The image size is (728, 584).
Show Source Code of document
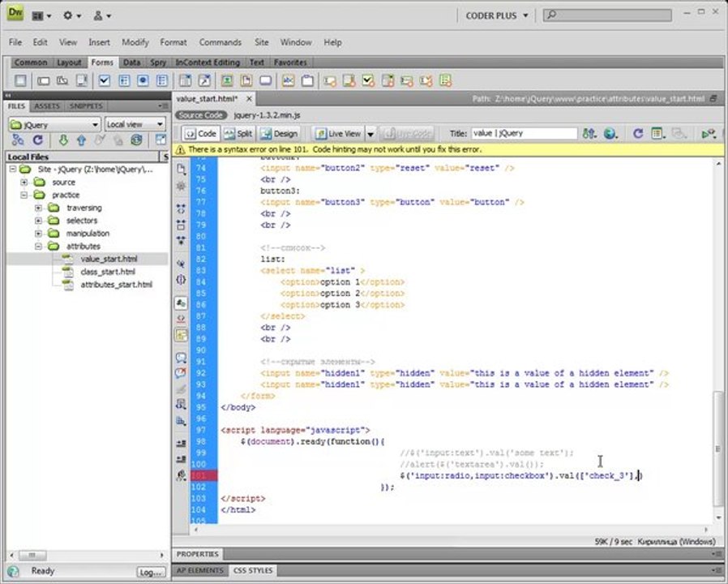click(x=201, y=115)
